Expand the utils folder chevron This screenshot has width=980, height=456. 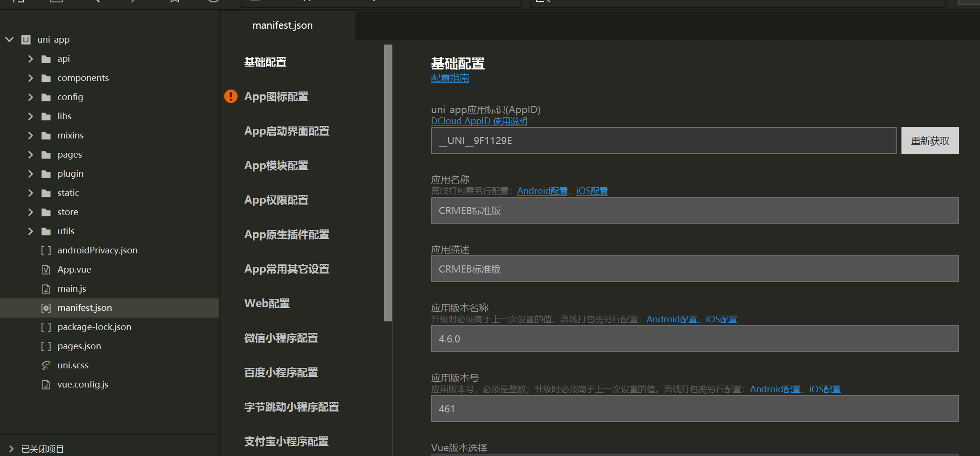(30, 231)
